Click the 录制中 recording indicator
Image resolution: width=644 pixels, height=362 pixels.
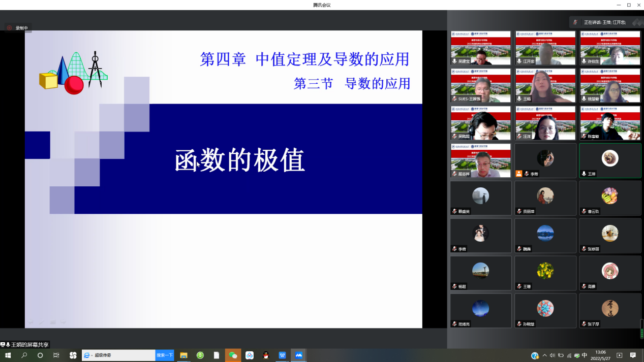pos(18,28)
